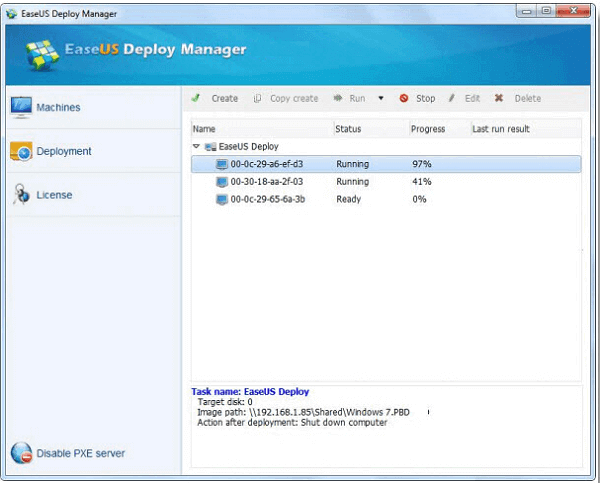Click the red X Delete icon

click(x=499, y=99)
